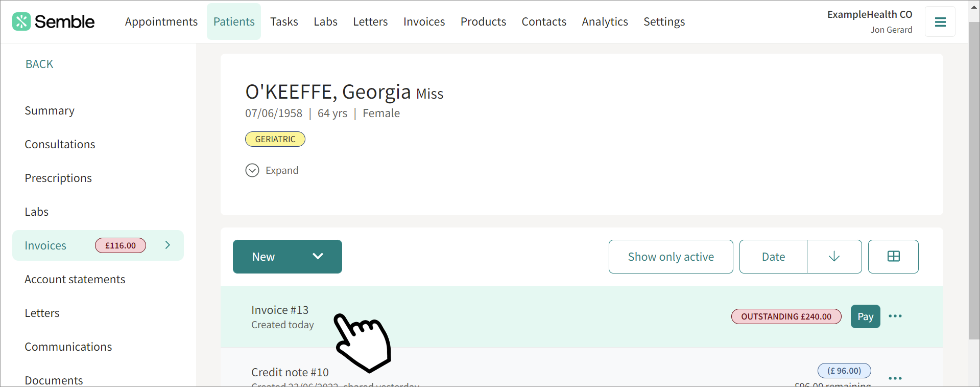
Task: Open Invoice #13 three-dot options
Action: [x=895, y=316]
